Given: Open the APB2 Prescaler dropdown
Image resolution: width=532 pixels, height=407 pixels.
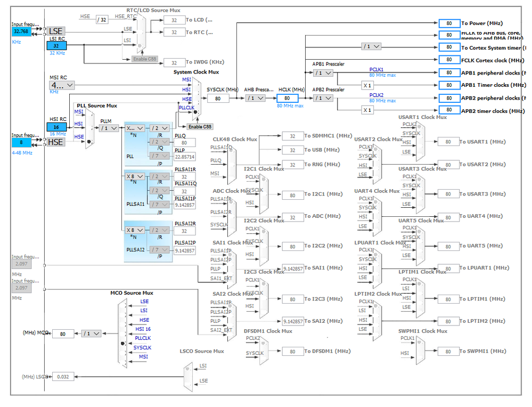Looking at the screenshot, I should tap(323, 98).
